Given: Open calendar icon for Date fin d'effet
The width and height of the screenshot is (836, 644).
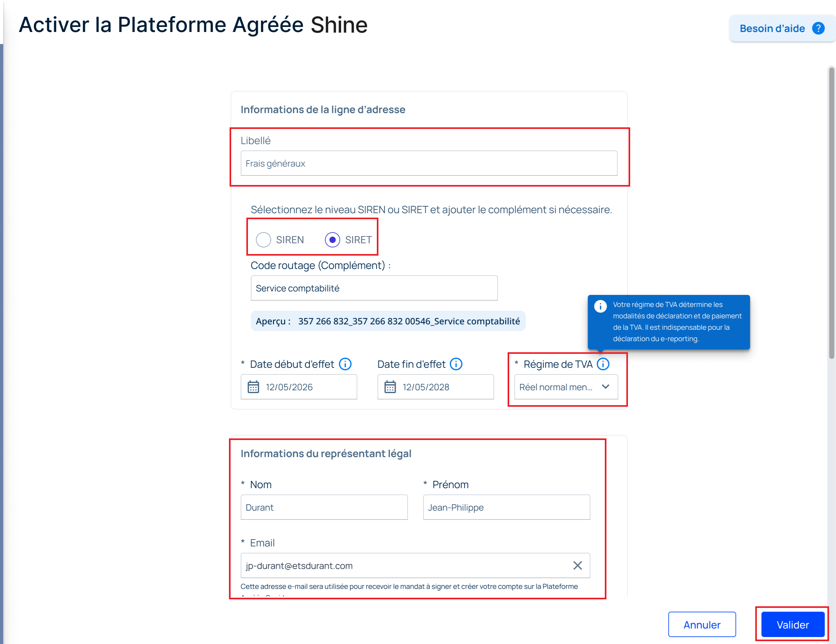Looking at the screenshot, I should coord(390,387).
